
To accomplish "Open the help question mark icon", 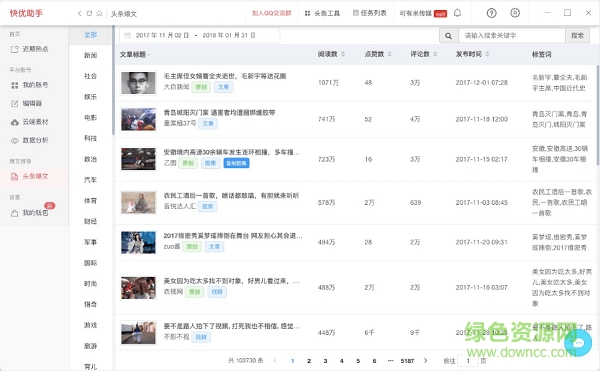I will 491,13.
